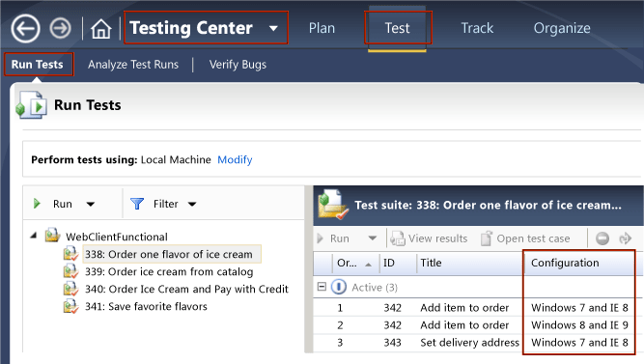Select Set delivery address test row
This screenshot has width=644, height=364.
[x=474, y=342]
